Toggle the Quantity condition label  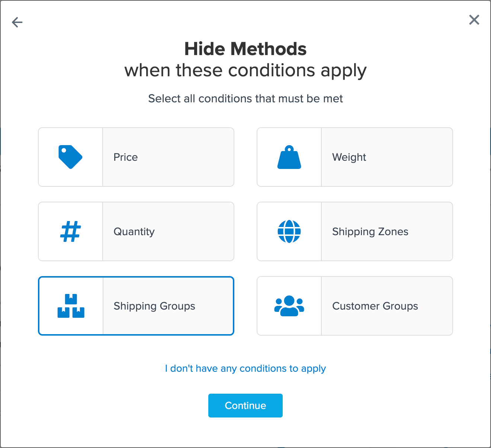coord(134,231)
